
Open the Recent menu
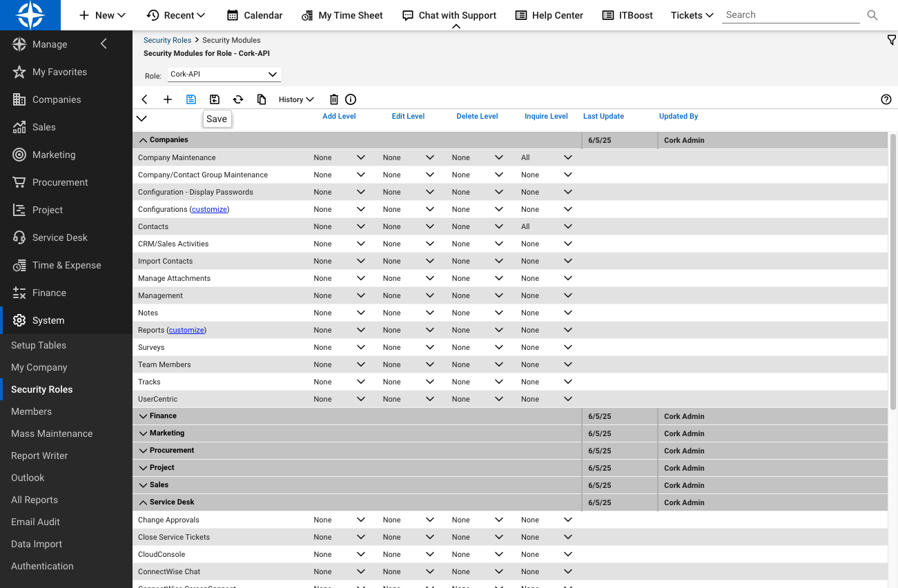pos(176,15)
